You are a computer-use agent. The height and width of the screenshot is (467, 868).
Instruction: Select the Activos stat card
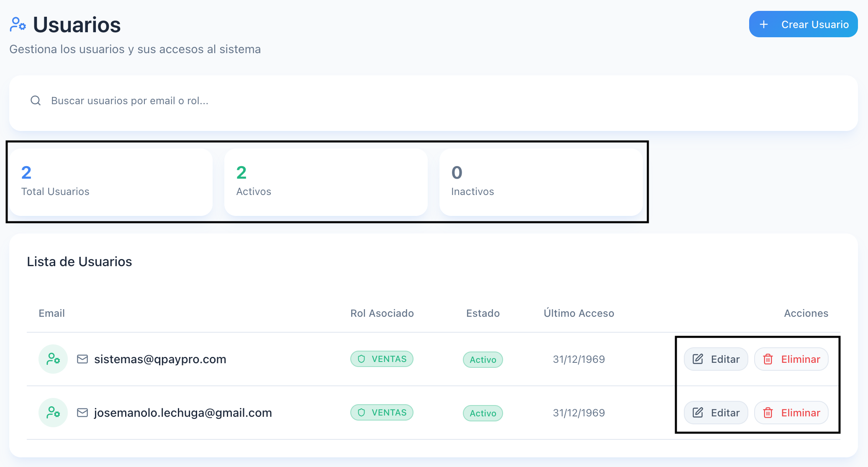[x=326, y=182]
